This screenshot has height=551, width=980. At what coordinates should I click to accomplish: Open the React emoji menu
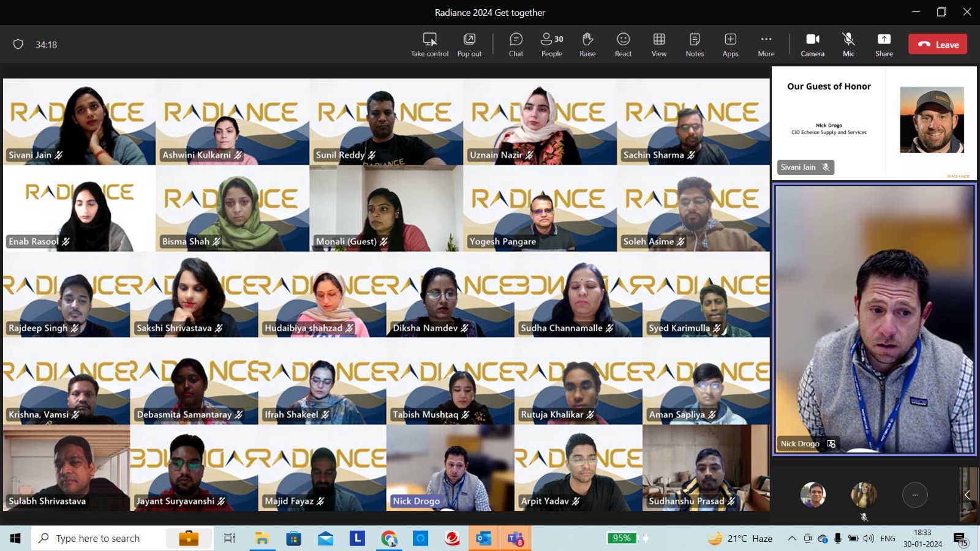[623, 45]
